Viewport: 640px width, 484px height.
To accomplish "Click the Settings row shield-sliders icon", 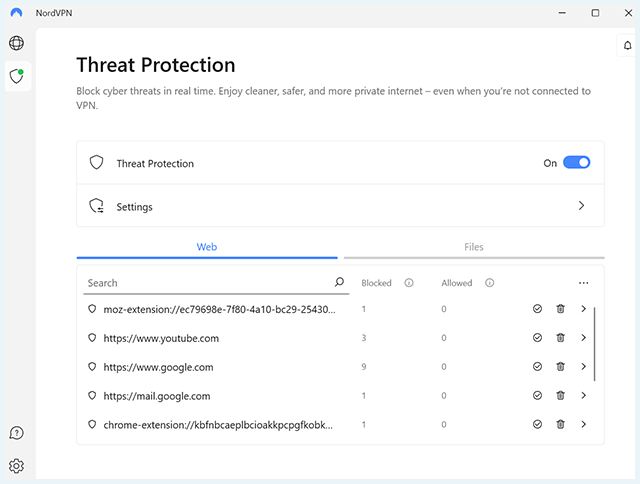I will click(97, 206).
